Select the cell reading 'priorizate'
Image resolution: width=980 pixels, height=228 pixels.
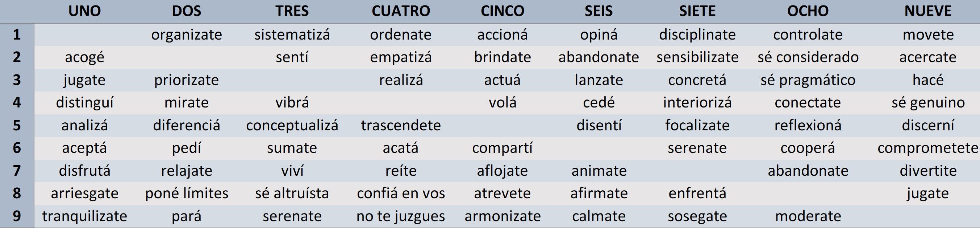coord(187,80)
